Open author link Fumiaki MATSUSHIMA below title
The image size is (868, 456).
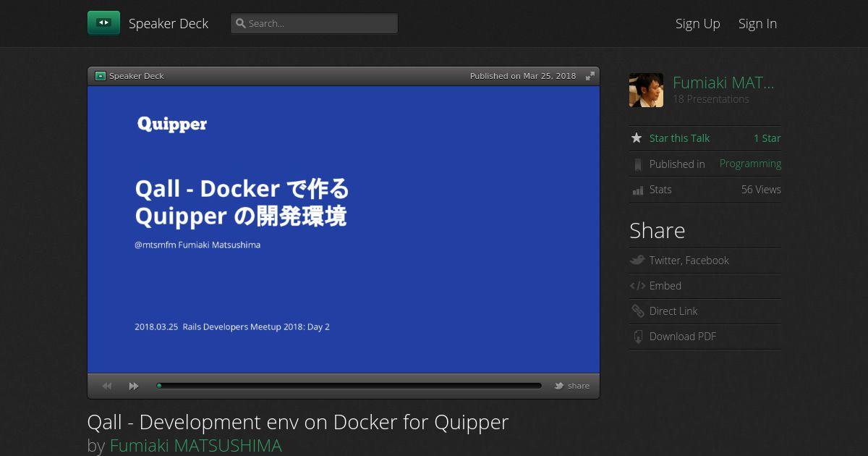195,445
